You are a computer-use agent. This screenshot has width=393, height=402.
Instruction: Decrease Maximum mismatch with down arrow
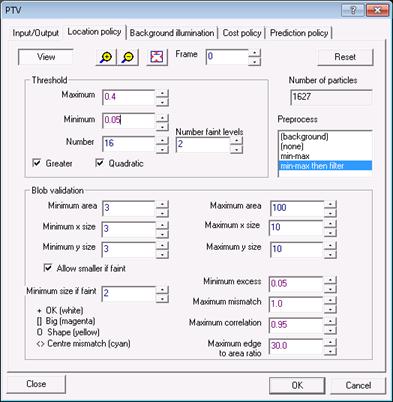[x=330, y=309]
